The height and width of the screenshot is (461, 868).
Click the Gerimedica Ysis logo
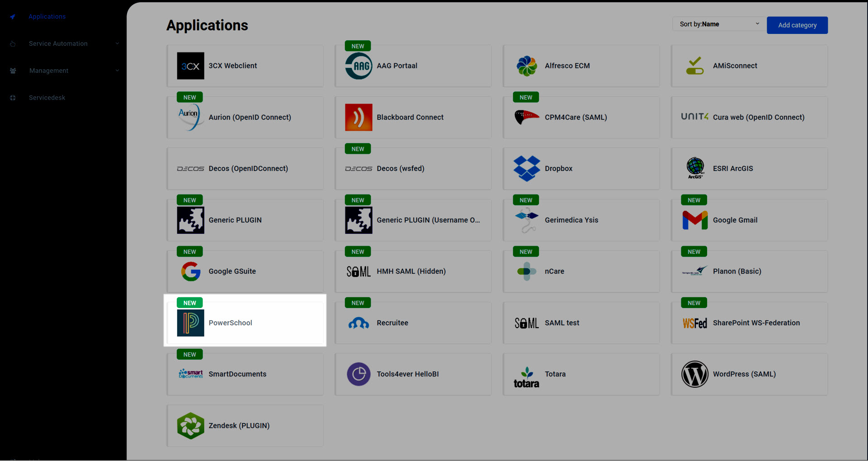click(x=527, y=220)
